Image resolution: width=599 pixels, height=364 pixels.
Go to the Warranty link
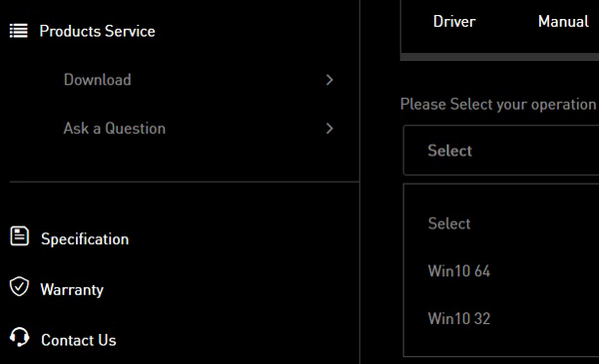tap(72, 290)
